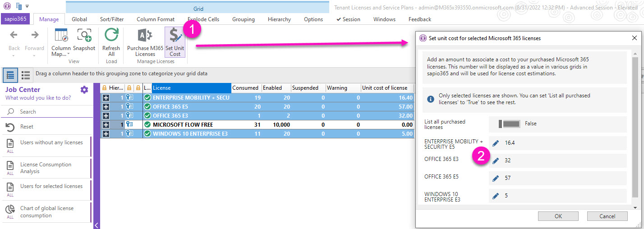
Task: Click Unit cost of license column header
Action: pos(387,88)
